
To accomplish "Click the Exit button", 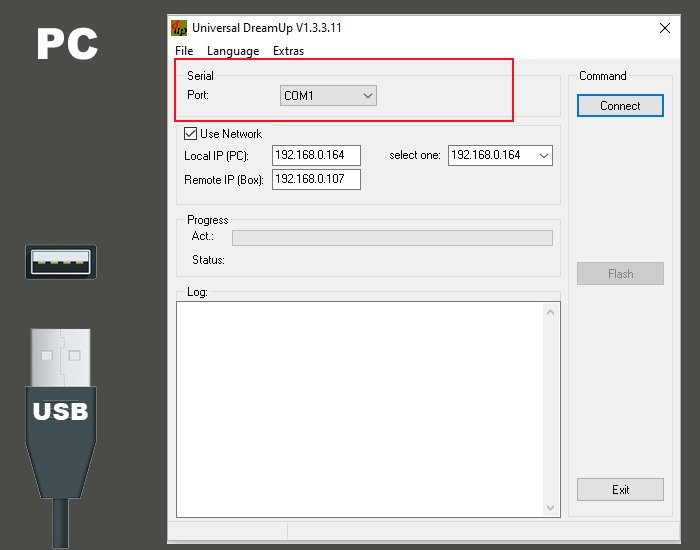I will click(x=620, y=490).
